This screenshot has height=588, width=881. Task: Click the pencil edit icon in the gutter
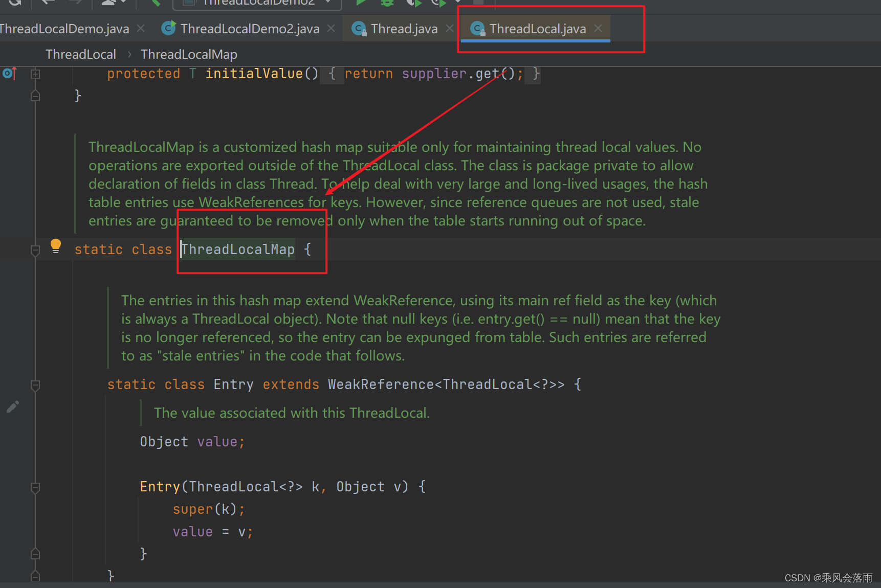(13, 406)
